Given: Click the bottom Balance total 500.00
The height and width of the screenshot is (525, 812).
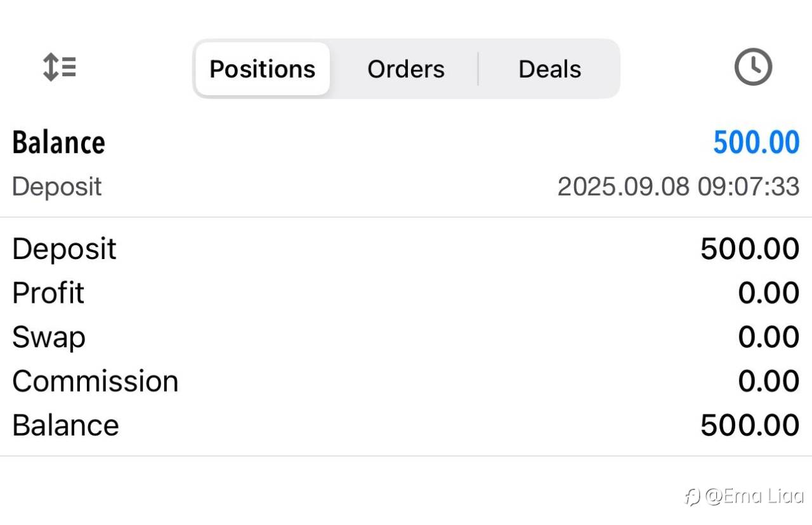Looking at the screenshot, I should click(x=749, y=425).
